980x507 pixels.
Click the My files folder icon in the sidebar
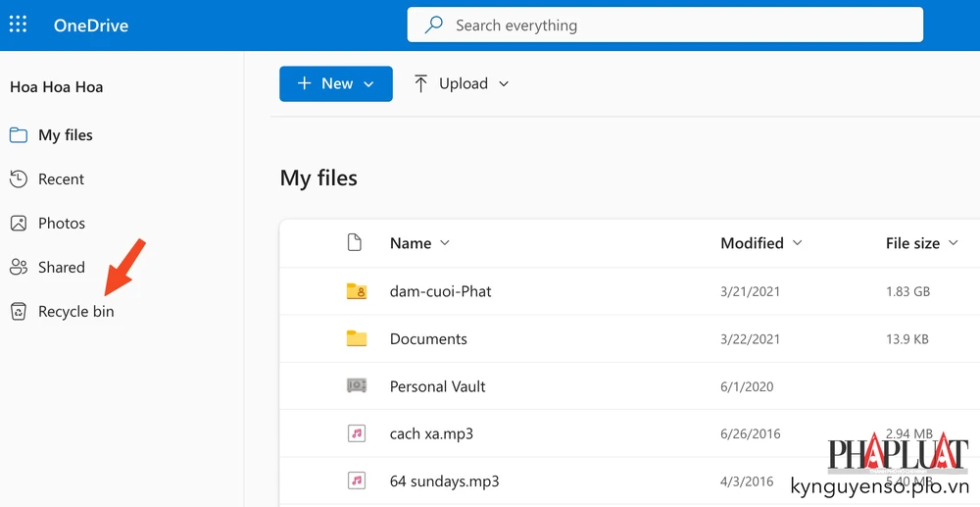[19, 135]
